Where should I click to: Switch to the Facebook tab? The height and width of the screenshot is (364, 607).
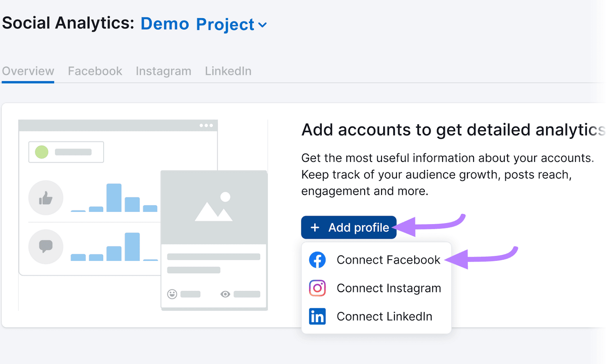tap(95, 71)
